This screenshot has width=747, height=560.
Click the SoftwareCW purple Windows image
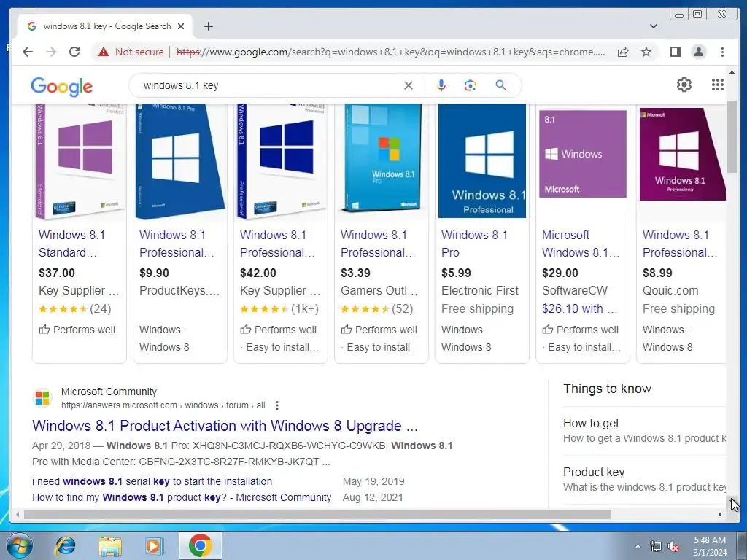(583, 154)
